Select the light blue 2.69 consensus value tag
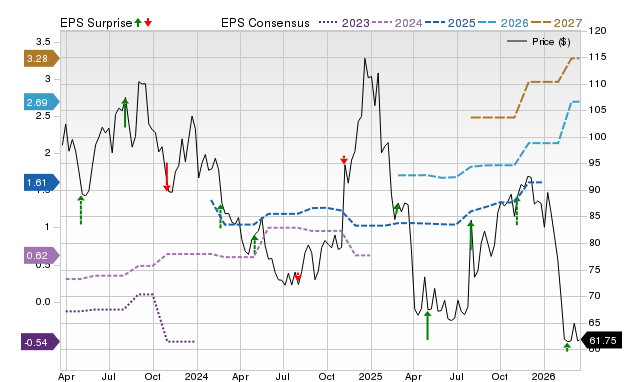 coord(42,102)
